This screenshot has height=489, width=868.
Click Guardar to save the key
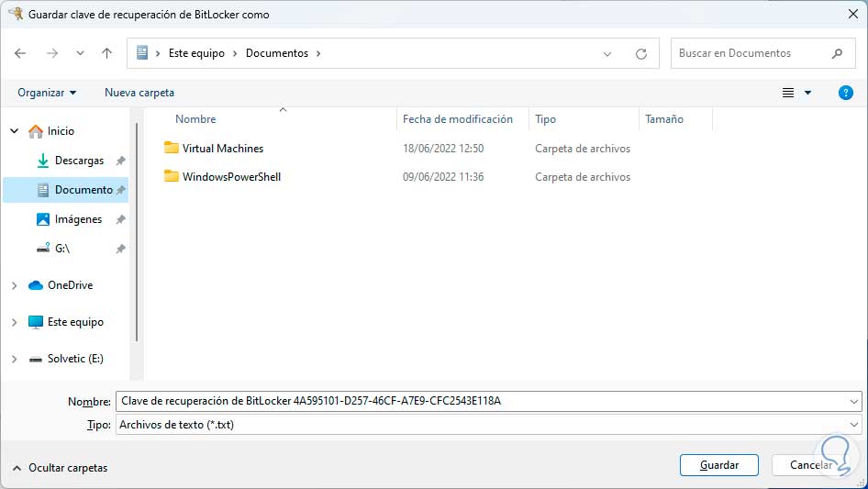click(719, 465)
